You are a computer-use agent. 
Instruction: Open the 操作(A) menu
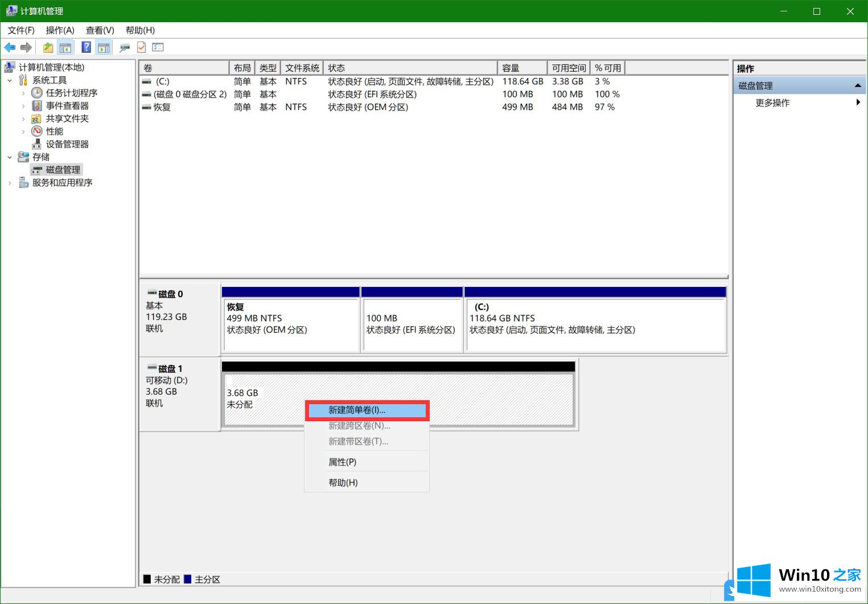pyautogui.click(x=60, y=30)
